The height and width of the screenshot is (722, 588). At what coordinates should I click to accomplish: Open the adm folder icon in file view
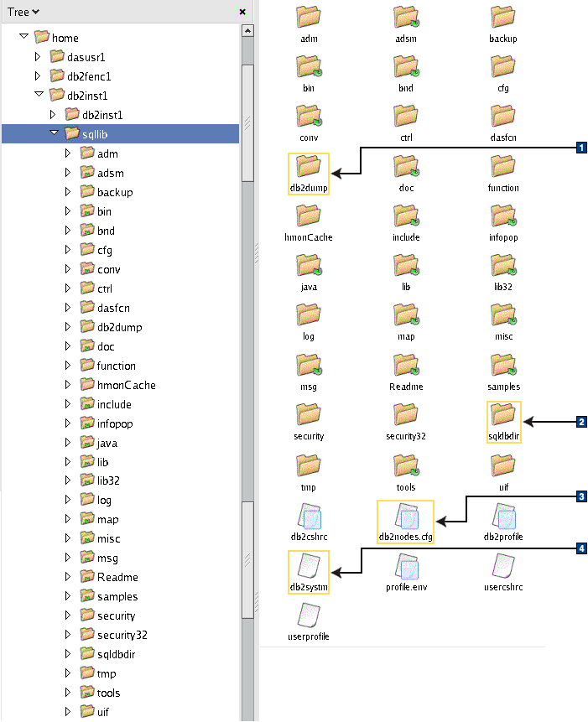[x=309, y=17]
